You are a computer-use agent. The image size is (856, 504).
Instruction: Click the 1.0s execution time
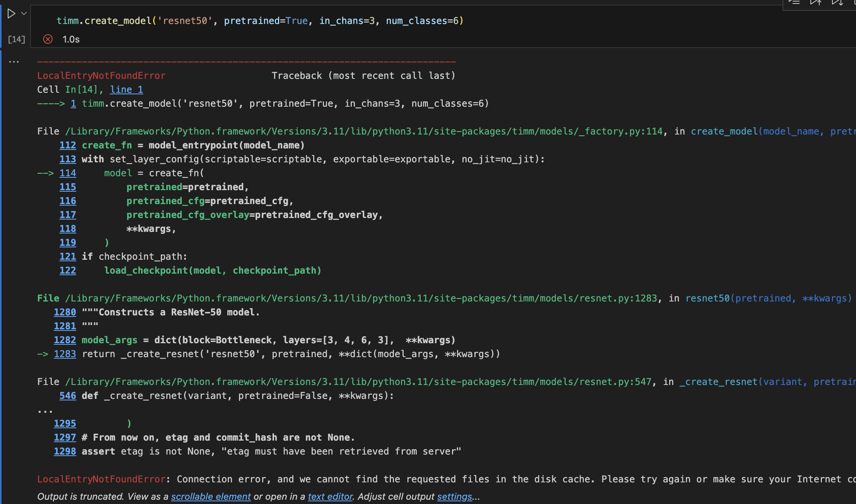point(71,39)
